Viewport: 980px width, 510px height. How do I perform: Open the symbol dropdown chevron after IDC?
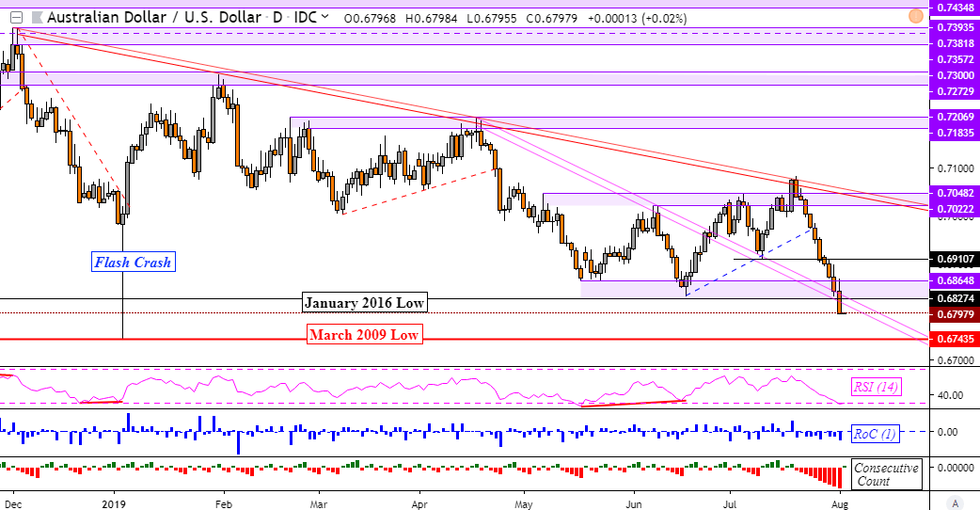pyautogui.click(x=324, y=17)
